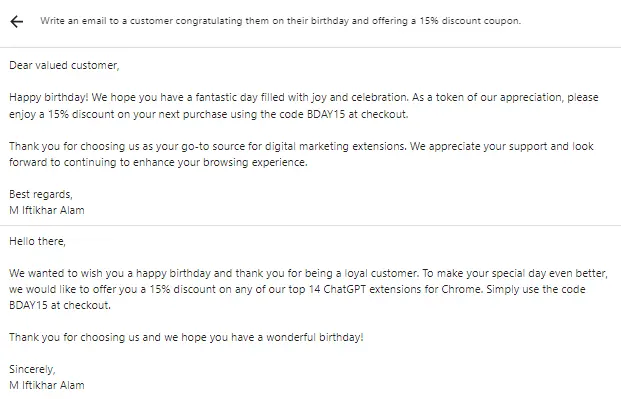Click 'Sincerely,' in the second email
This screenshot has height=399, width=621.
[32, 369]
